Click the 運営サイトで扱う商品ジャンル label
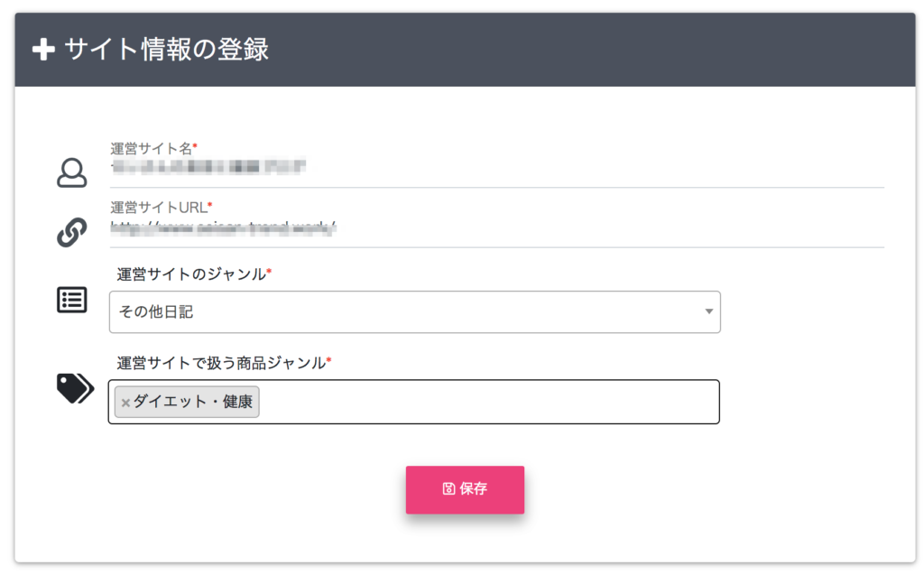 [221, 363]
